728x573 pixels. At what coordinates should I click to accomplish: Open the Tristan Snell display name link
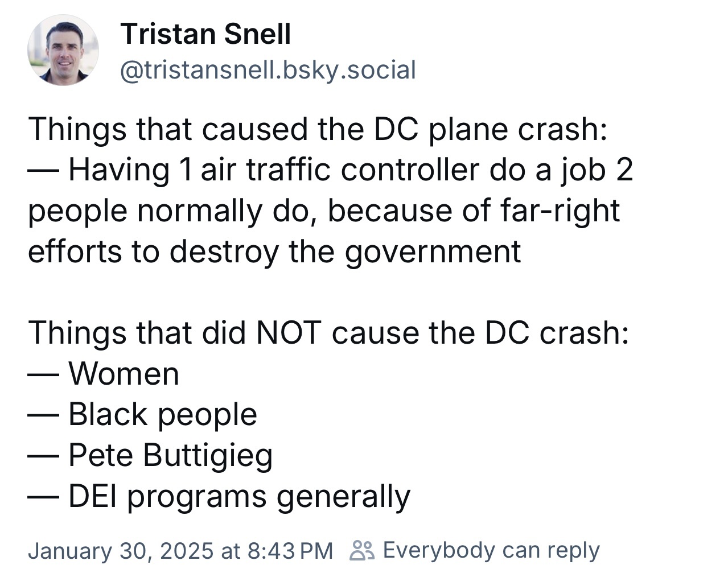click(205, 34)
